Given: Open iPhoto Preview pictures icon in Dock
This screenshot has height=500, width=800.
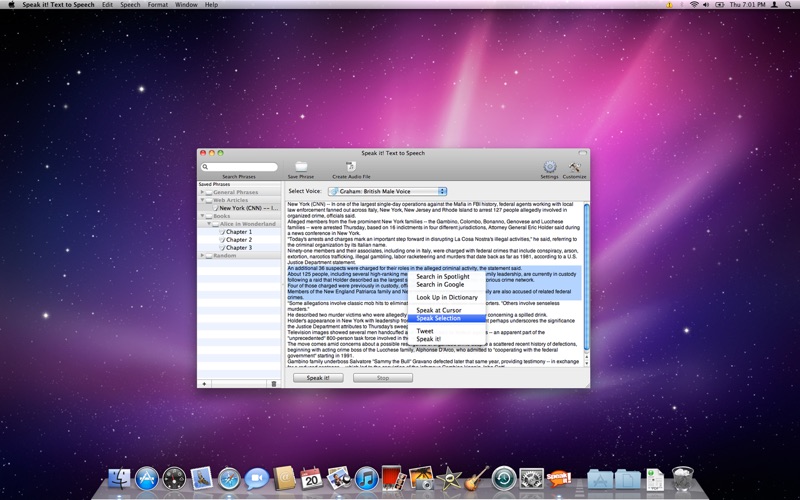Looking at the screenshot, I should 339,479.
